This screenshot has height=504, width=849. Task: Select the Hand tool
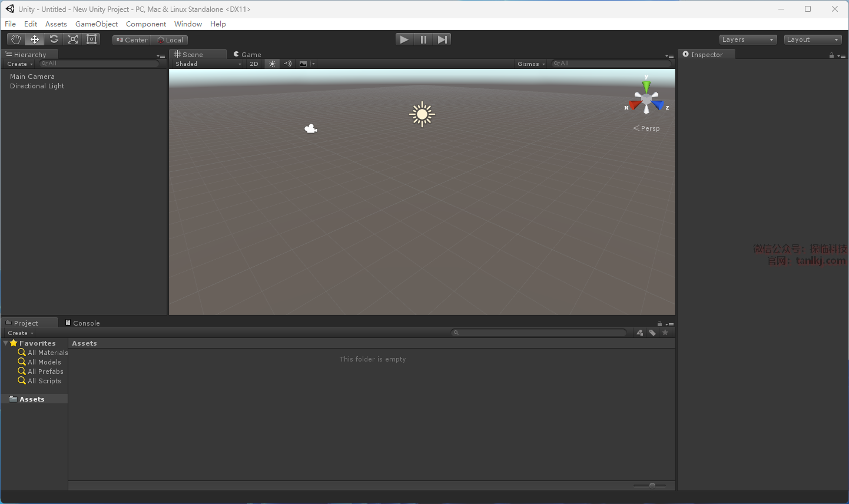(16, 39)
